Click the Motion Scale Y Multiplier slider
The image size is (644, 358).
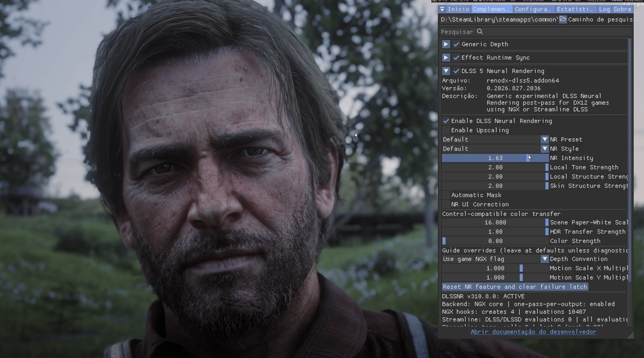point(495,277)
